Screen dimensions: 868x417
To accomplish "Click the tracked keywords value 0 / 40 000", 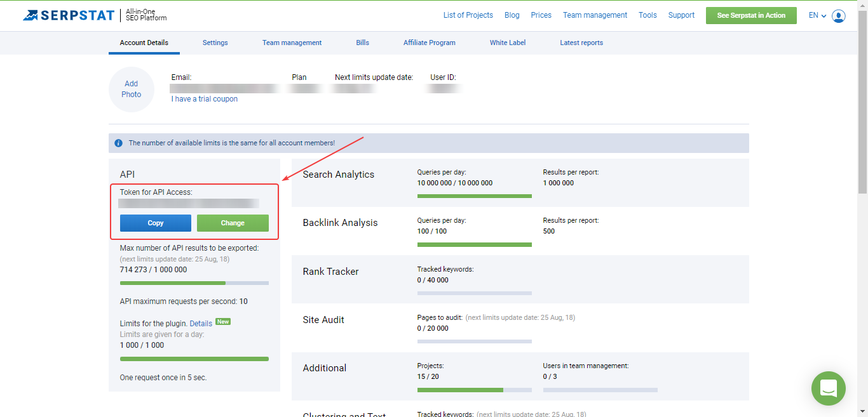I will tap(433, 280).
